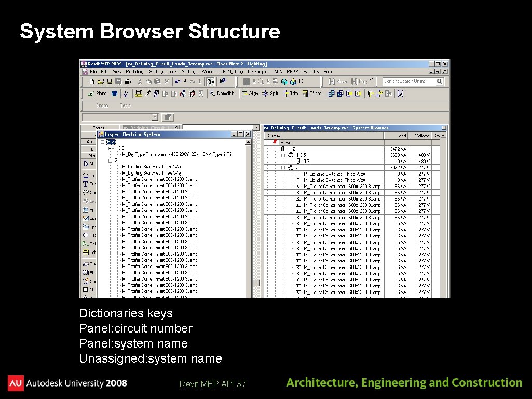Click the element properties button beside type selector

[167, 117]
